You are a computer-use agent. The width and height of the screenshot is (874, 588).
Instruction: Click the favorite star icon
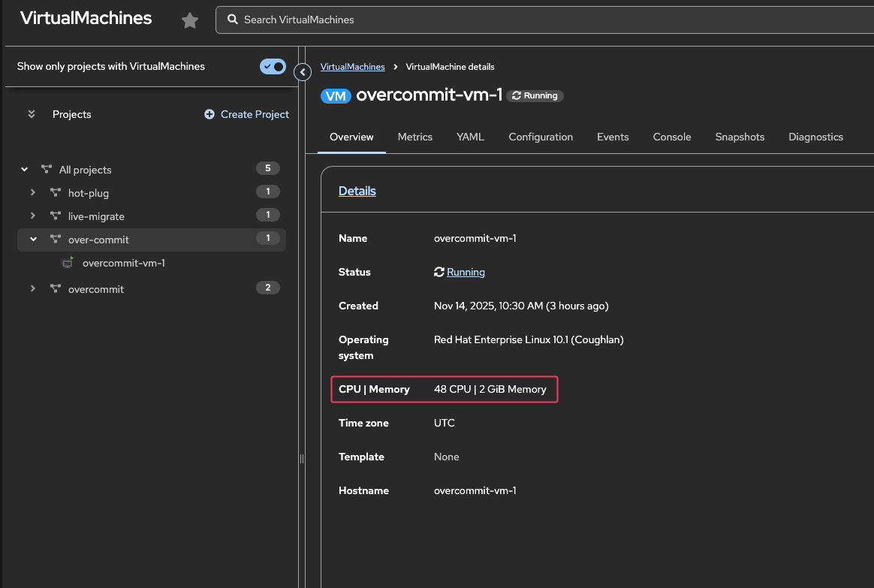190,20
